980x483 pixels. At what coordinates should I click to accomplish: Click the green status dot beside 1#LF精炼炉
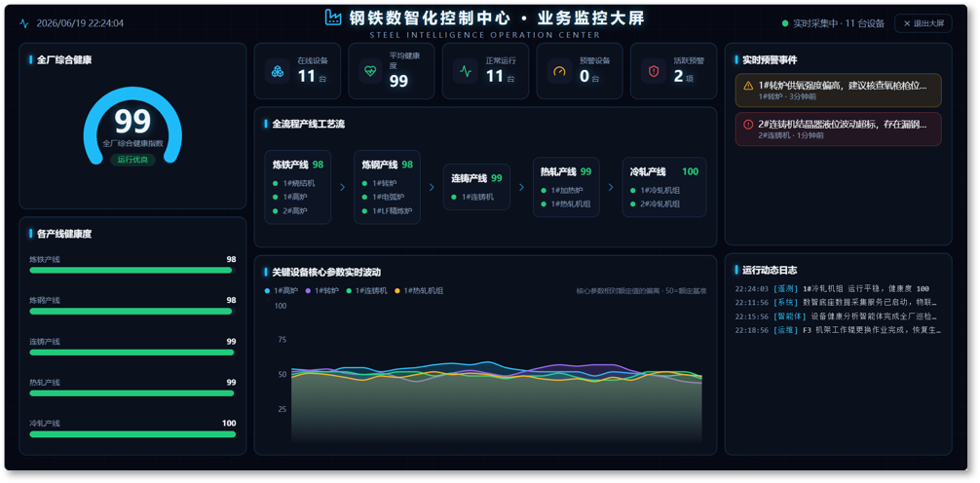[364, 211]
